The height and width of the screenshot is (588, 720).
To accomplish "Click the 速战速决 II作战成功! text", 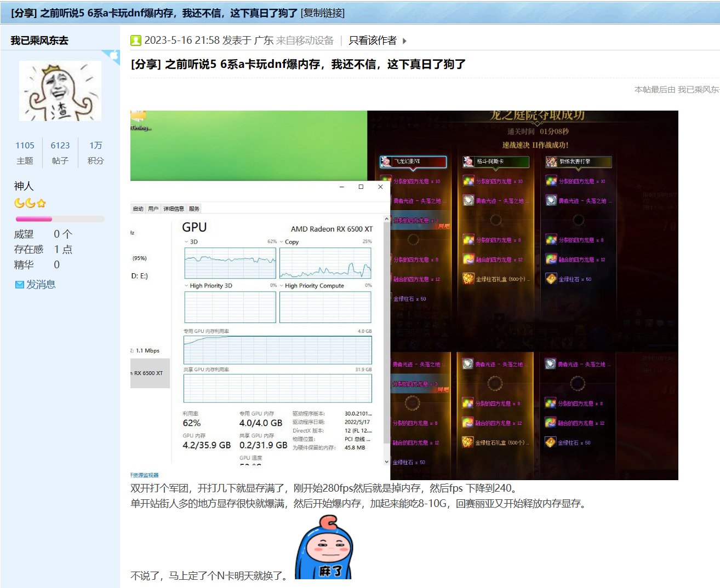I will 535,145.
